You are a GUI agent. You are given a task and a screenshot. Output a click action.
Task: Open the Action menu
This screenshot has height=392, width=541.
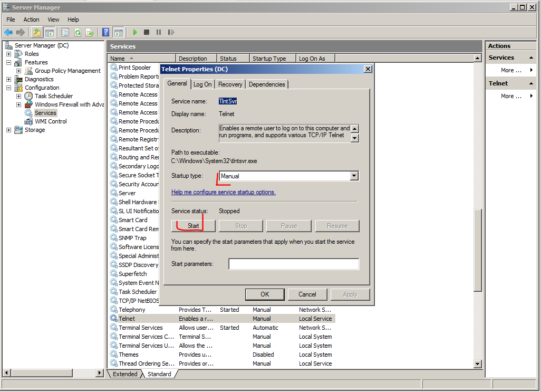tap(32, 20)
